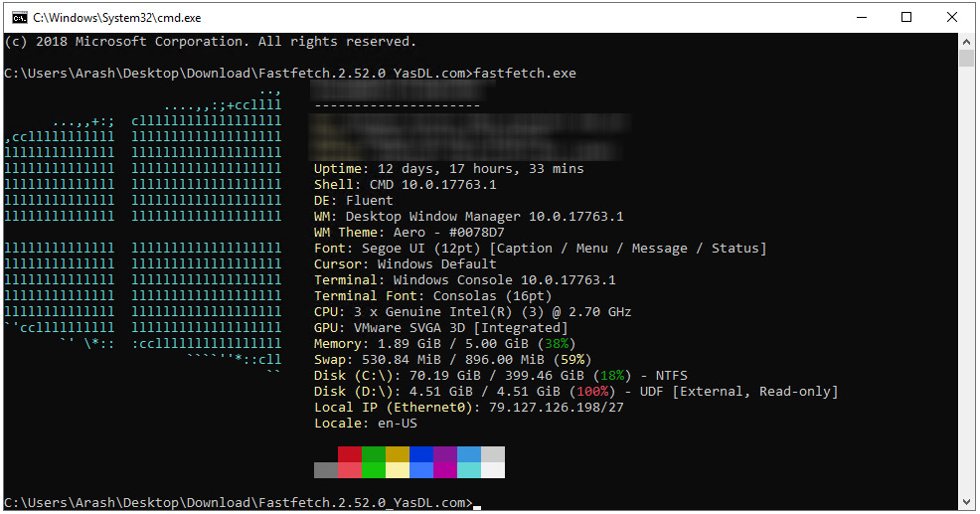Screen dimensions: 980x514
Task: Click the 'Shell: CMD 10.0.17763.1' line
Action: click(x=405, y=185)
